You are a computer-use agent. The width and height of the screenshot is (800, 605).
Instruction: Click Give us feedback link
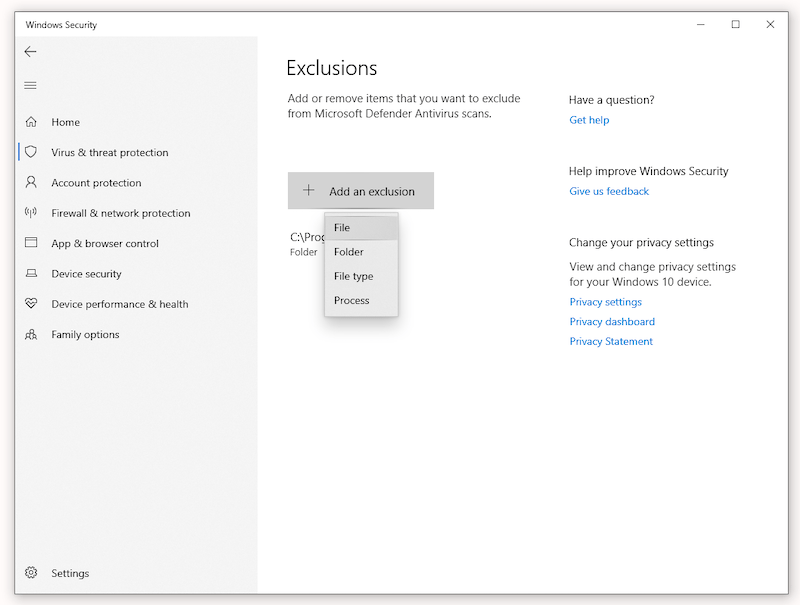[x=608, y=191]
